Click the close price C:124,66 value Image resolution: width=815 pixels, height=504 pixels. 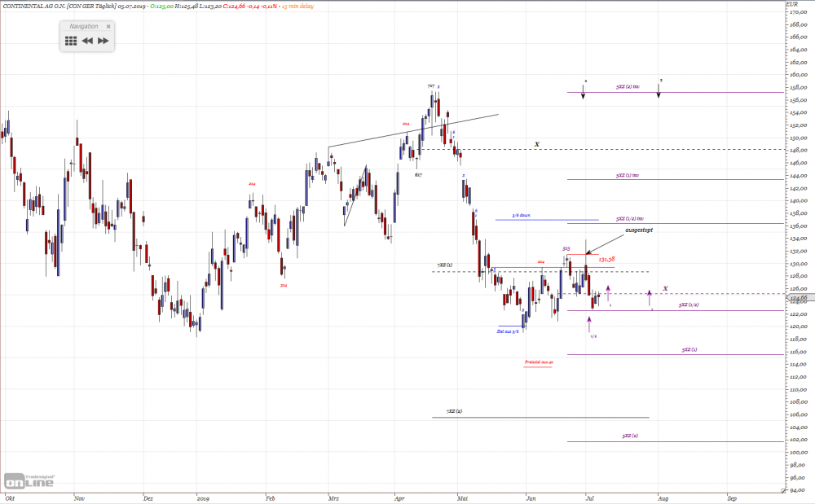point(233,7)
